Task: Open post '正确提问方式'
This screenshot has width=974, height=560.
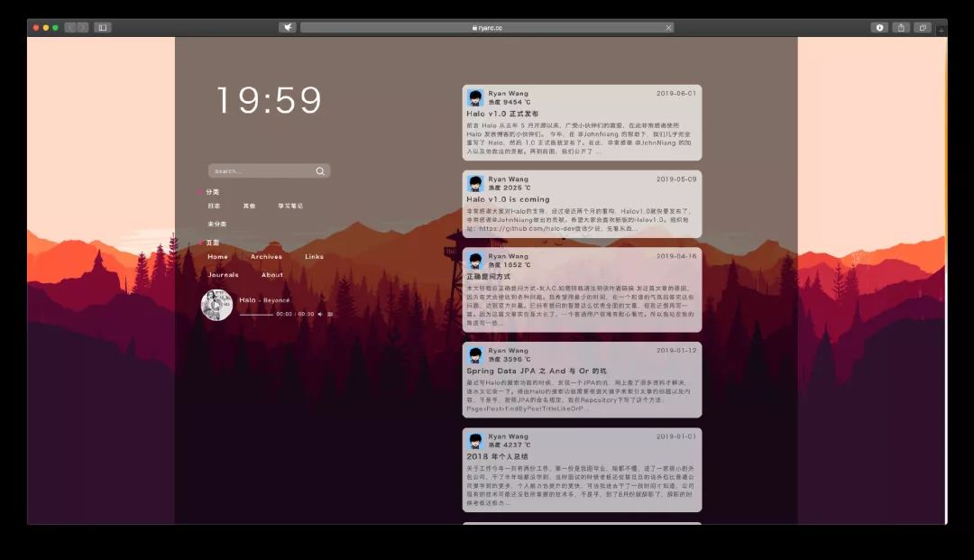Action: (x=488, y=276)
